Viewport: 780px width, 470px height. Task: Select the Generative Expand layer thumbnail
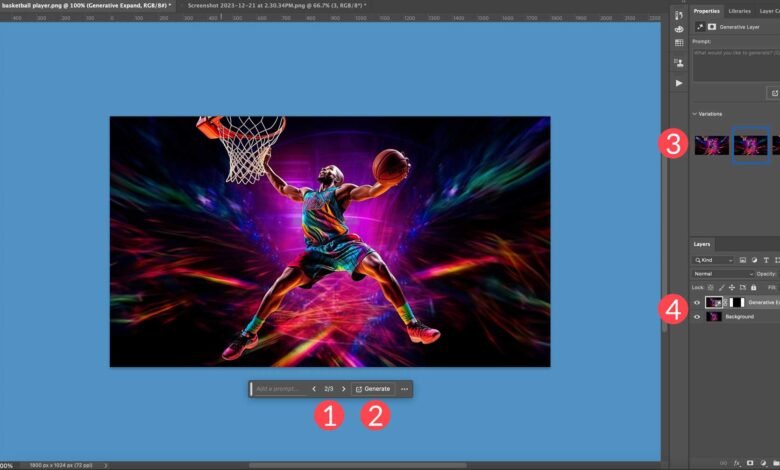pos(714,302)
